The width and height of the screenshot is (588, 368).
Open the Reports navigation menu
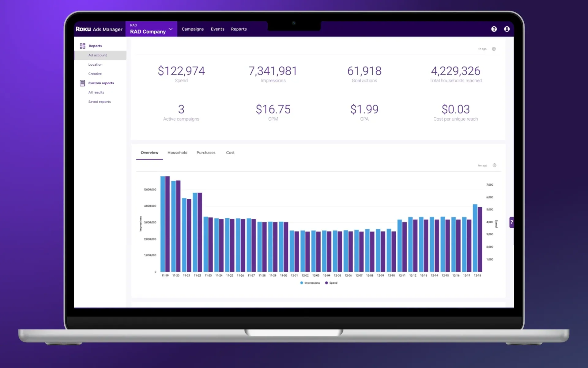(239, 29)
